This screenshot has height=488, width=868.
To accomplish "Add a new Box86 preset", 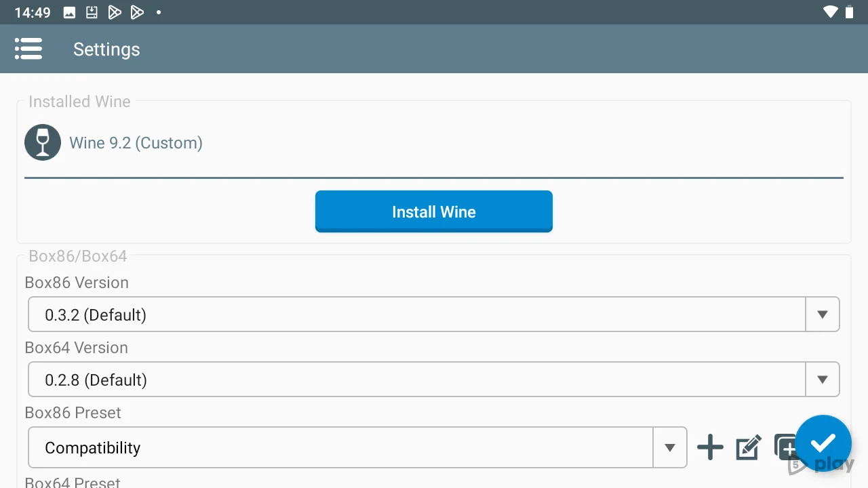I will 710,447.
